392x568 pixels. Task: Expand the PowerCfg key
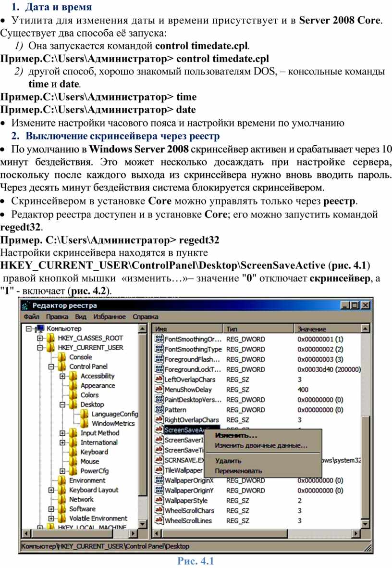(62, 471)
